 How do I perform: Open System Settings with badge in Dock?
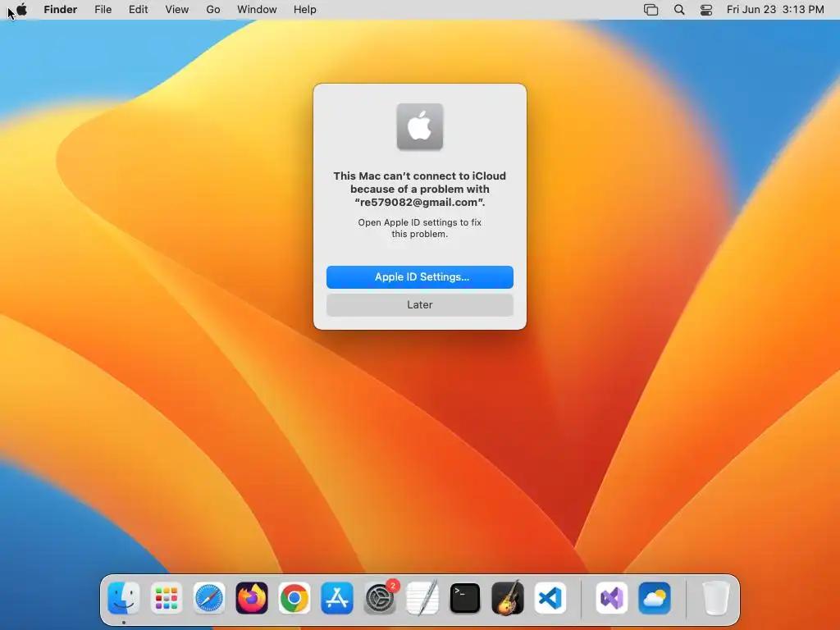point(380,598)
